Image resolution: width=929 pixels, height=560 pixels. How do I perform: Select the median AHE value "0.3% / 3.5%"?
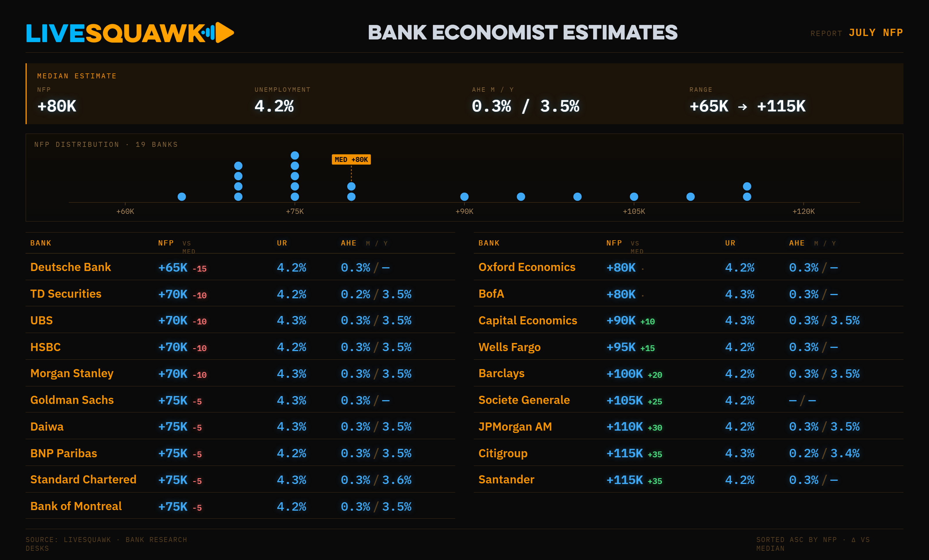pyautogui.click(x=525, y=106)
